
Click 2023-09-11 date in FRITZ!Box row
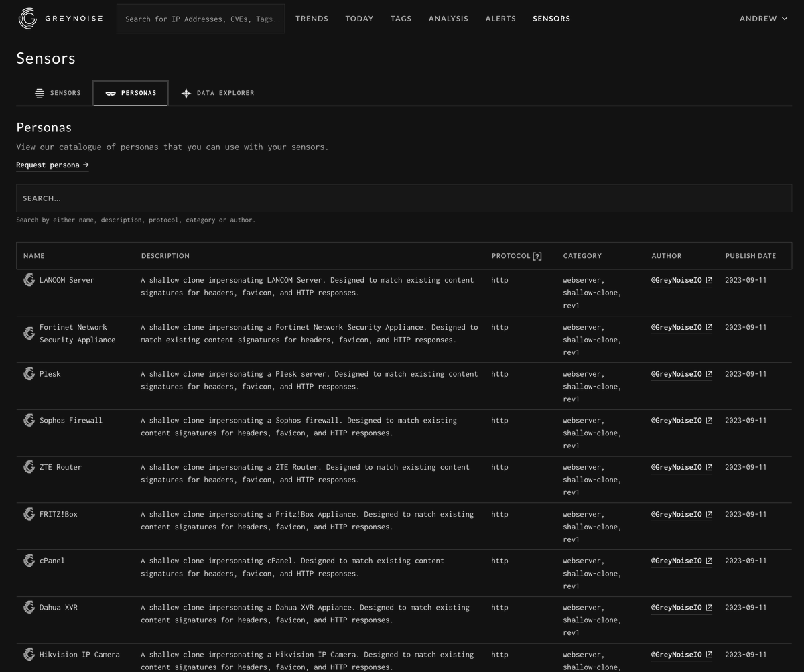point(746,514)
